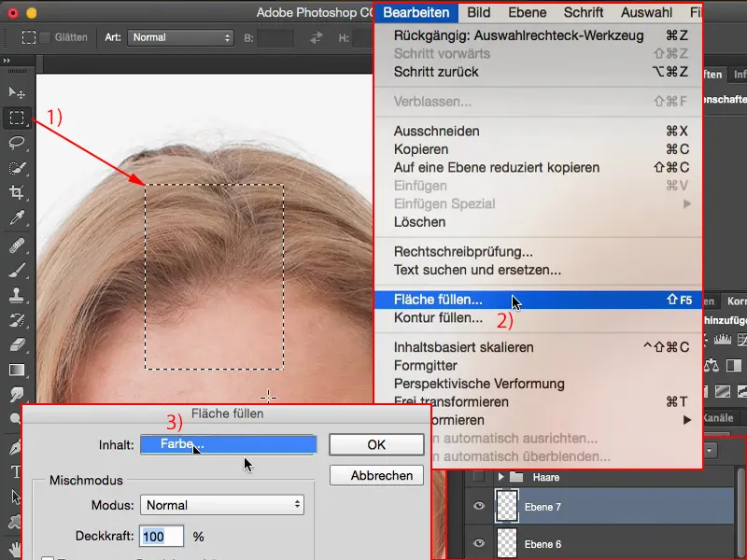
Task: Select the Crop tool
Action: click(17, 192)
